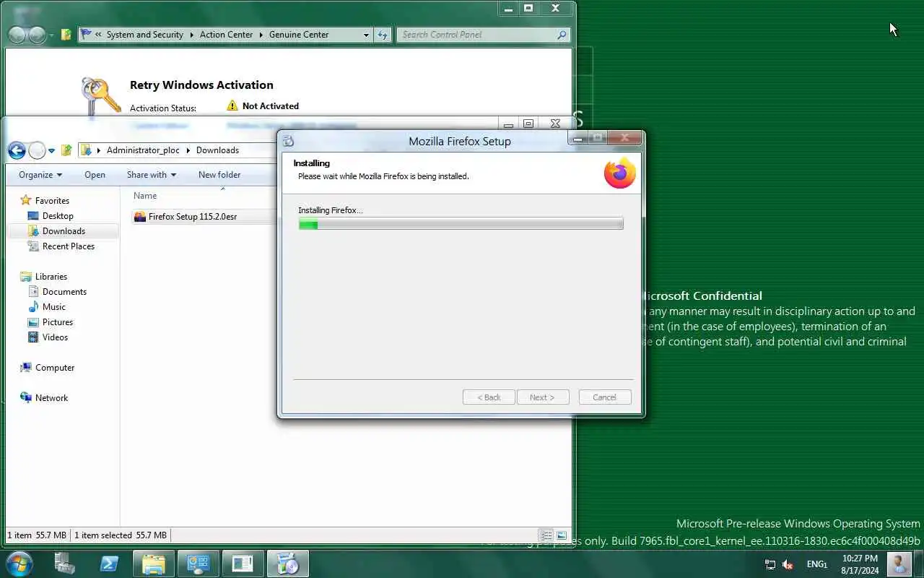
Task: Open the Pictures library
Action: (58, 322)
